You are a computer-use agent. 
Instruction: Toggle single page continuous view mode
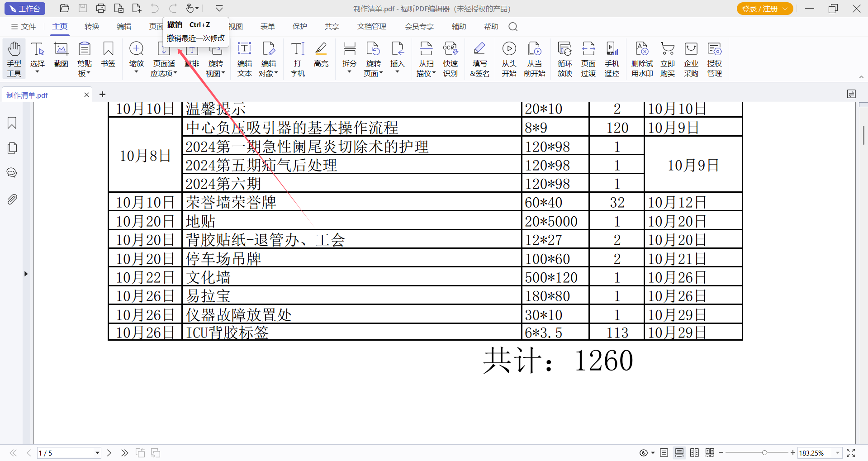click(679, 453)
